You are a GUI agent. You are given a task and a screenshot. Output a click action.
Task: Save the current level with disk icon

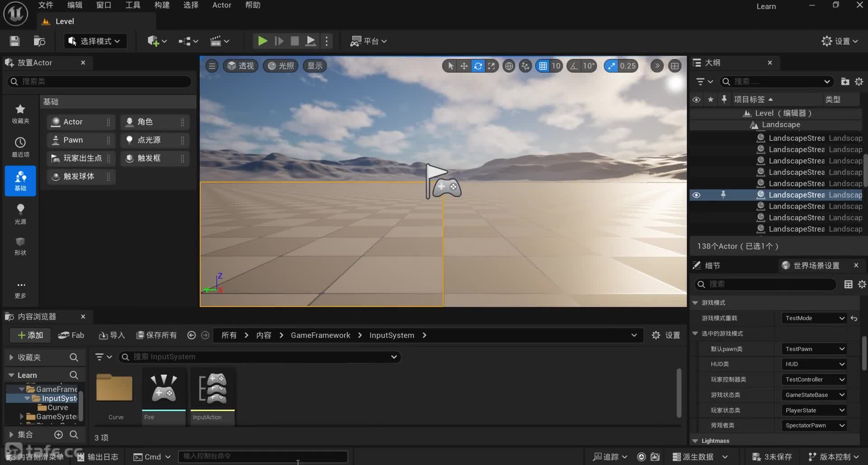[14, 41]
